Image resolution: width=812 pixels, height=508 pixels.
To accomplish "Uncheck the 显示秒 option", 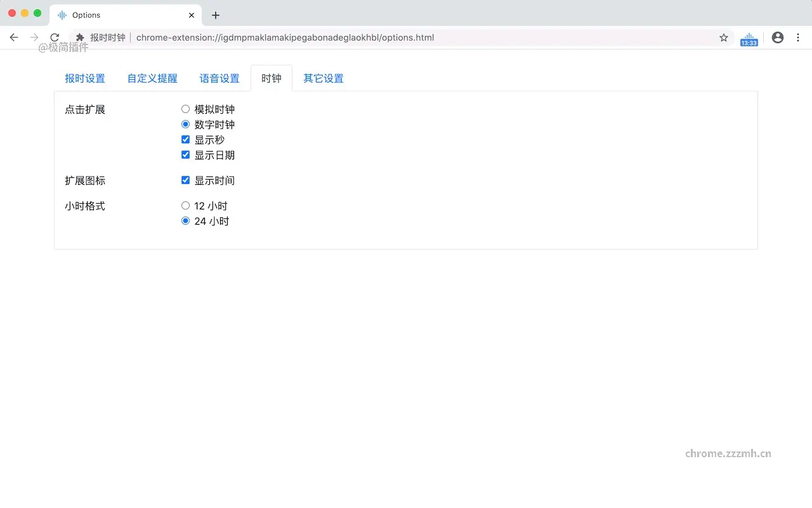I will [x=185, y=139].
